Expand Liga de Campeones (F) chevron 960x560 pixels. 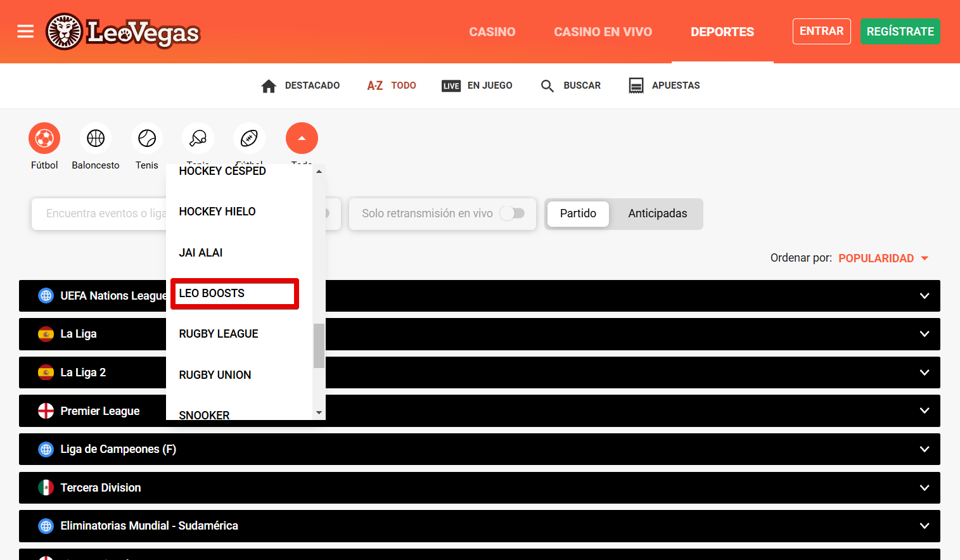[x=925, y=449]
